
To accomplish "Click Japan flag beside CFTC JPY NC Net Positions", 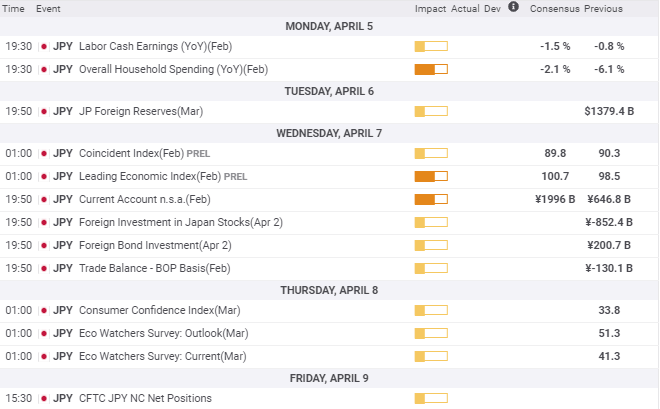I will tap(44, 398).
